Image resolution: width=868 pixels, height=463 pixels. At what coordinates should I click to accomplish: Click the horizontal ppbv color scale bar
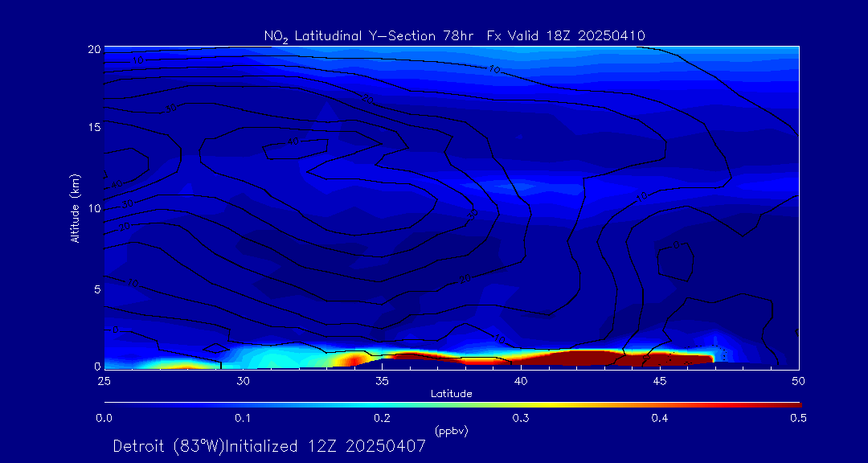(x=452, y=405)
